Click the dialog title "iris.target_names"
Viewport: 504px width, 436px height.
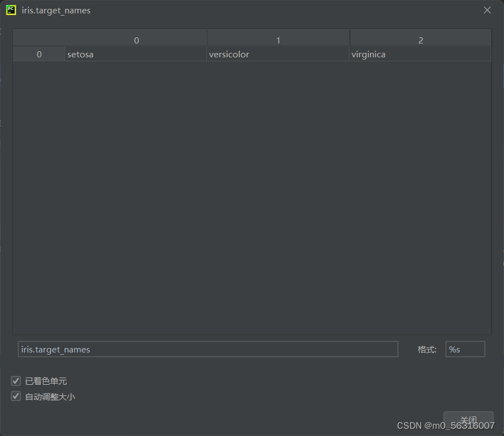tap(55, 10)
